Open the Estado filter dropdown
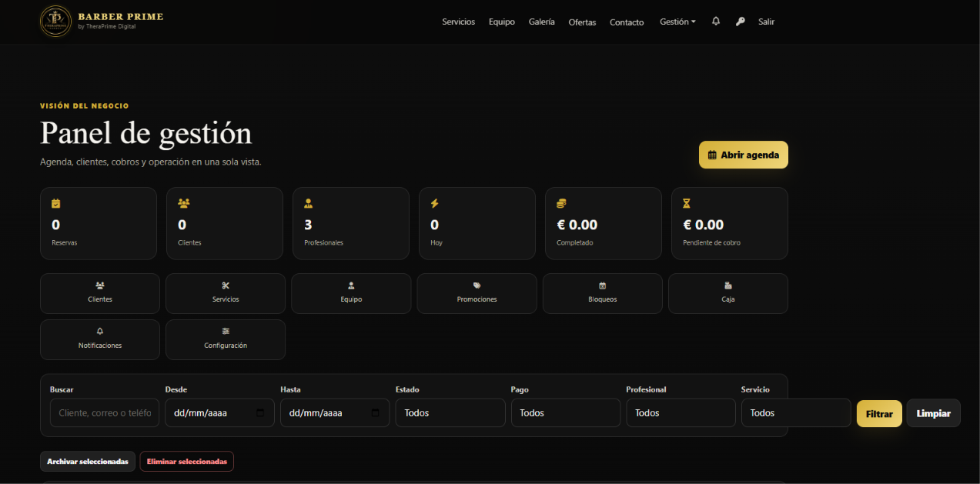The width and height of the screenshot is (980, 484). [450, 412]
